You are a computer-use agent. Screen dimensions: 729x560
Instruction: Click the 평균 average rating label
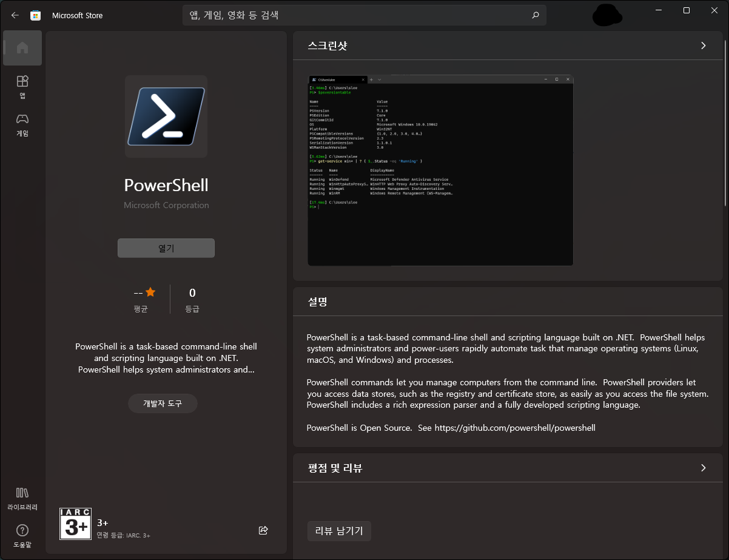coord(141,309)
